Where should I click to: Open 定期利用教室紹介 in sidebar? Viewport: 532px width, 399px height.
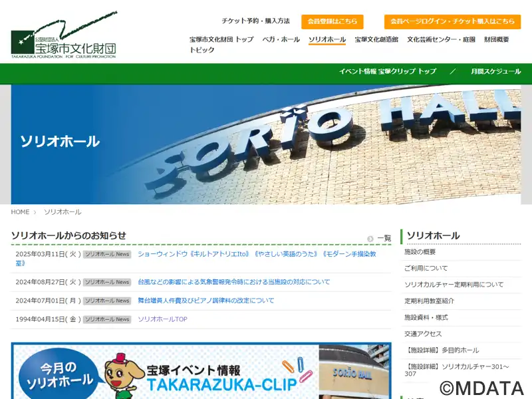coord(429,301)
